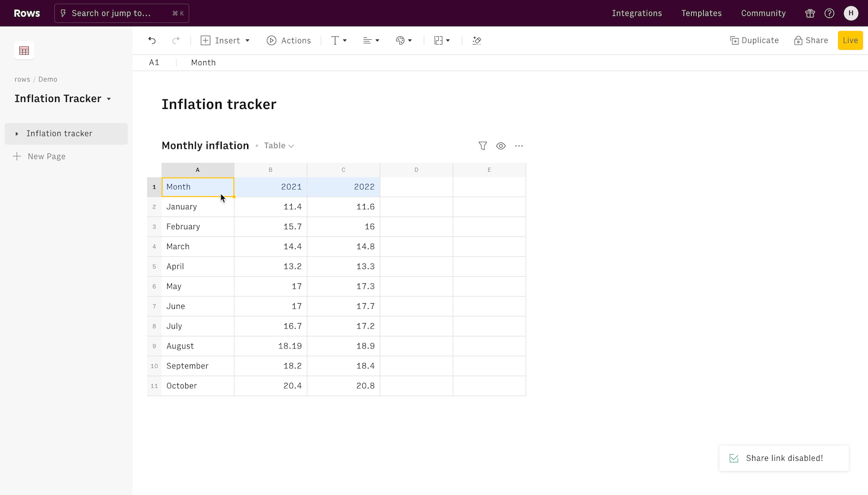
Task: Select the January cell
Action: [x=198, y=207]
